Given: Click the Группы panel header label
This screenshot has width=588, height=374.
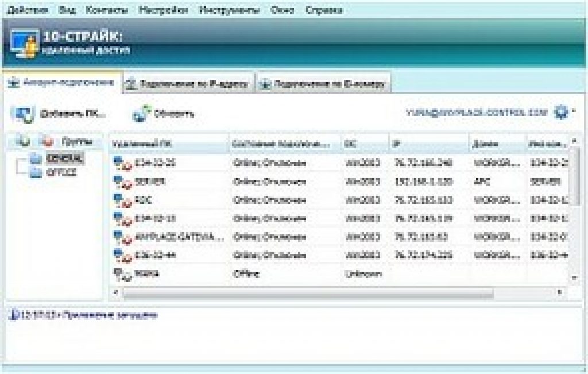Looking at the screenshot, I should (77, 141).
